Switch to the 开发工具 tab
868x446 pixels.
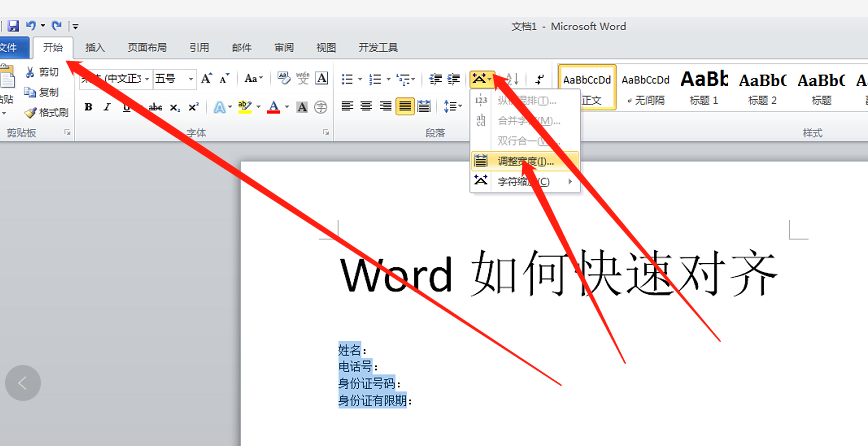pos(378,48)
